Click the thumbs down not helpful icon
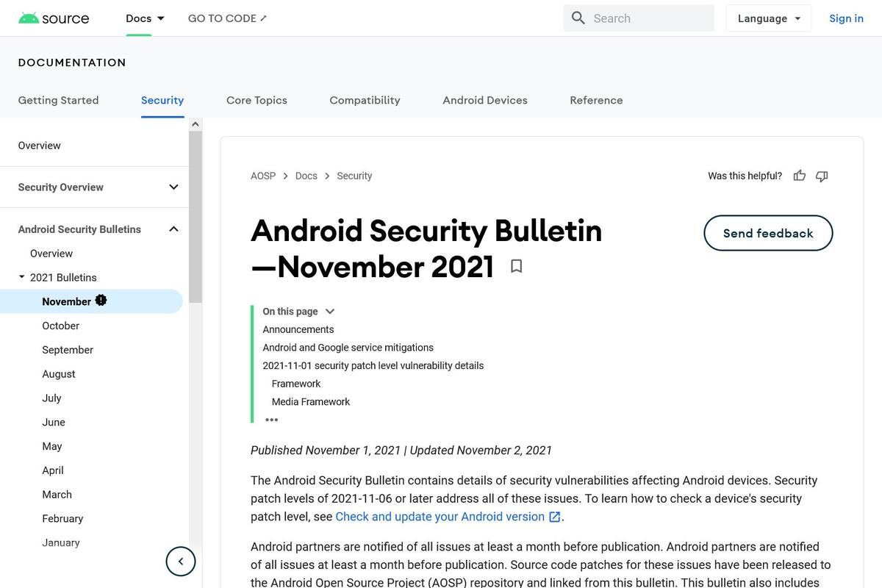This screenshot has width=882, height=588. [822, 176]
